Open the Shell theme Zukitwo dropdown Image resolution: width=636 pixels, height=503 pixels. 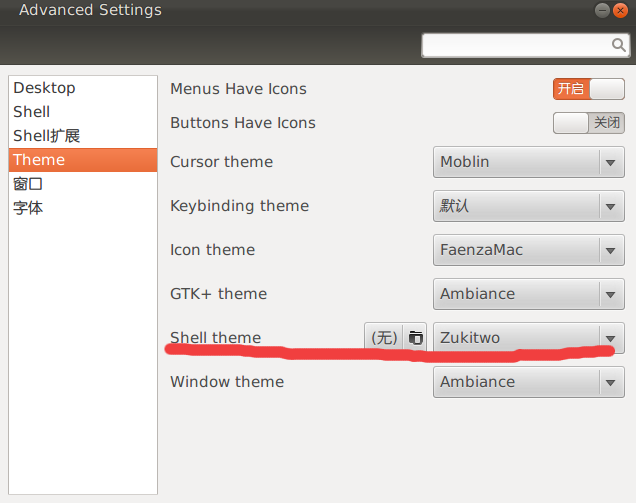[x=529, y=338]
